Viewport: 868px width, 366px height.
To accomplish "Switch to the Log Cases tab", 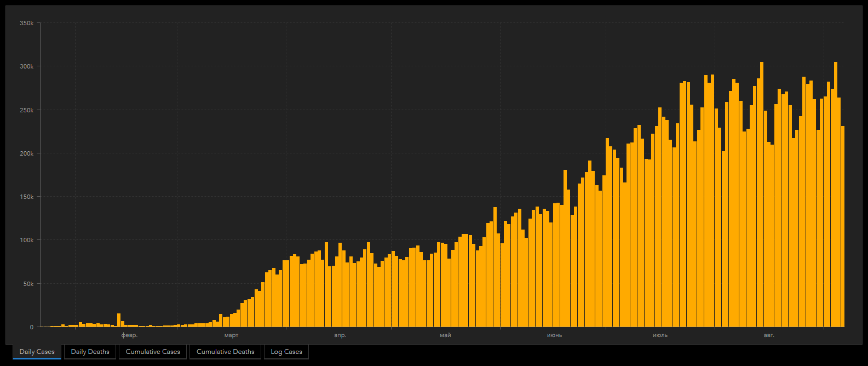I will (x=286, y=352).
